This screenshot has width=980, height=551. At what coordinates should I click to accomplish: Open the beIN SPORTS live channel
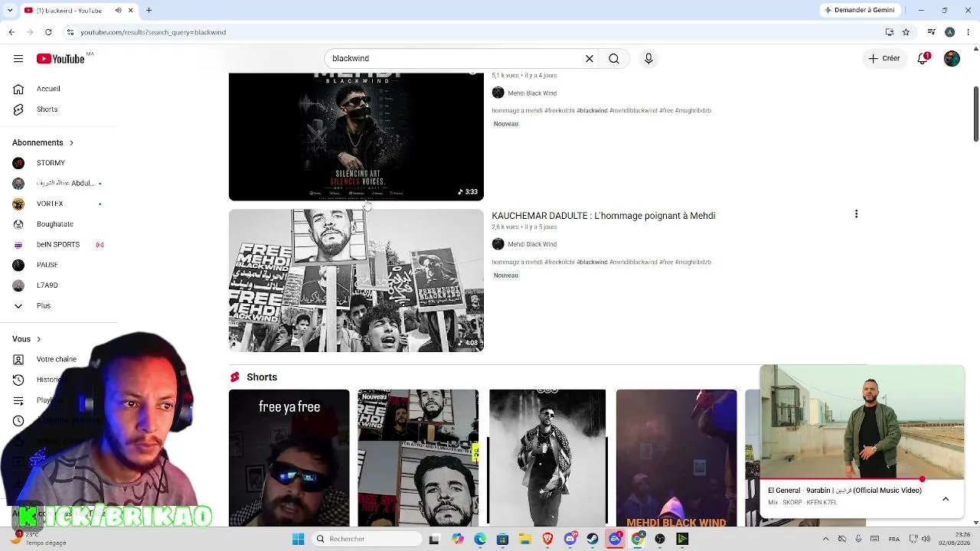pos(58,245)
